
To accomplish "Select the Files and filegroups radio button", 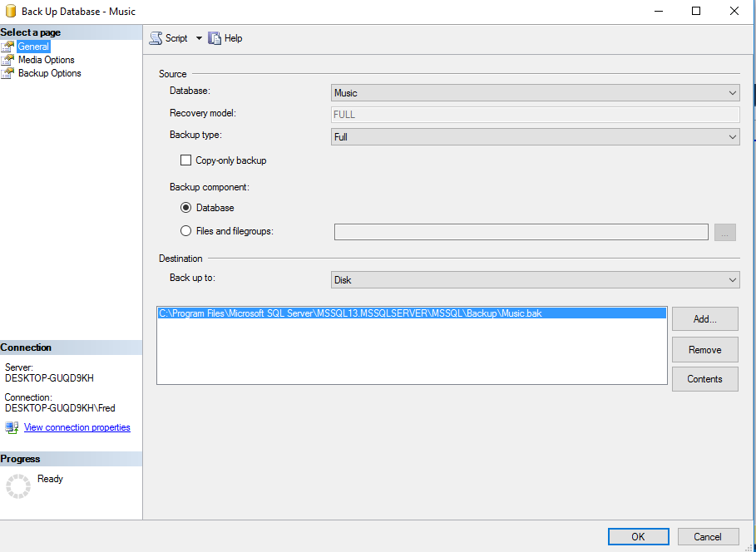I will 186,231.
